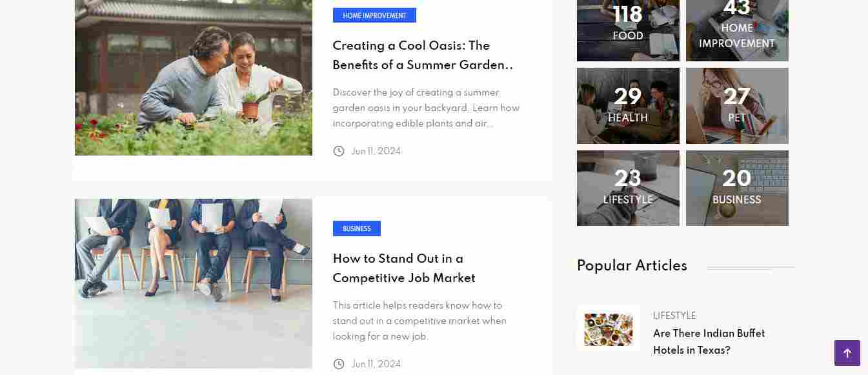868x375 pixels.
Task: Select the Pet category tile
Action: point(737,106)
